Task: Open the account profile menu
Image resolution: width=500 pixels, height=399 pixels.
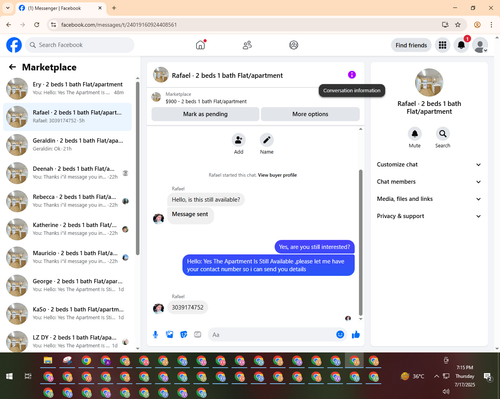Action: click(x=480, y=45)
